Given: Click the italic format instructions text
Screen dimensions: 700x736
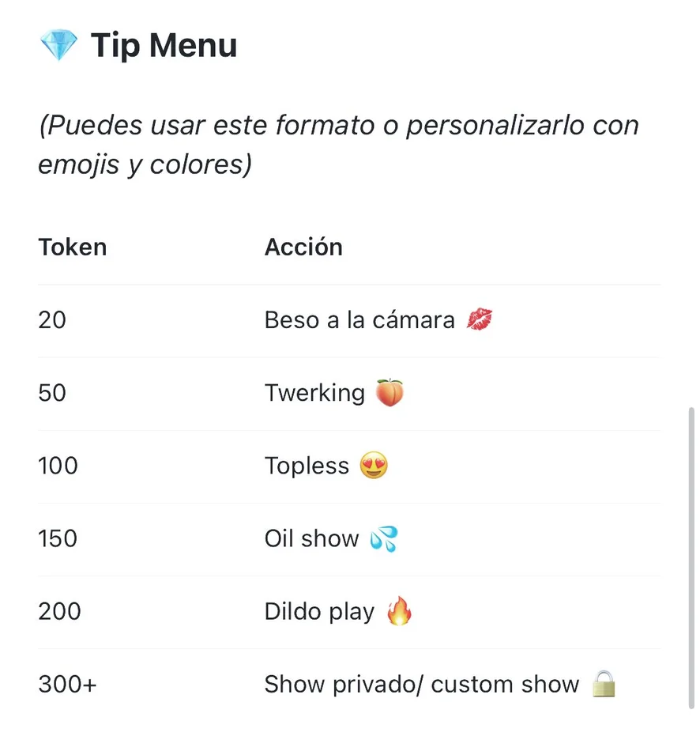Looking at the screenshot, I should pos(338,145).
